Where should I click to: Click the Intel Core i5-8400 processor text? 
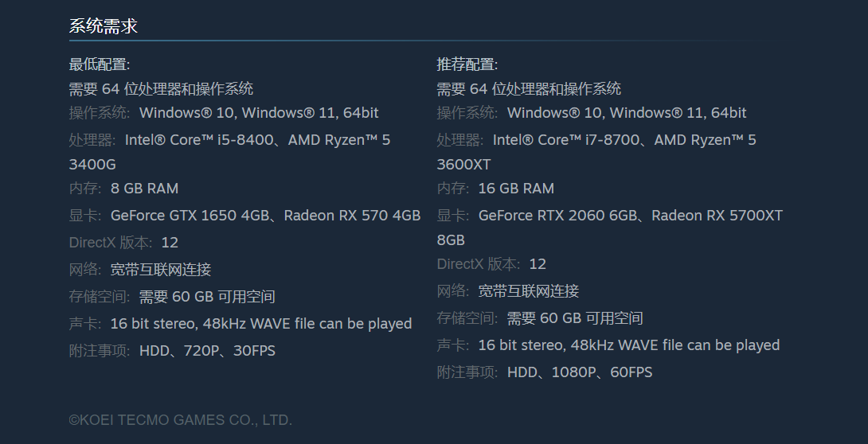coord(201,140)
